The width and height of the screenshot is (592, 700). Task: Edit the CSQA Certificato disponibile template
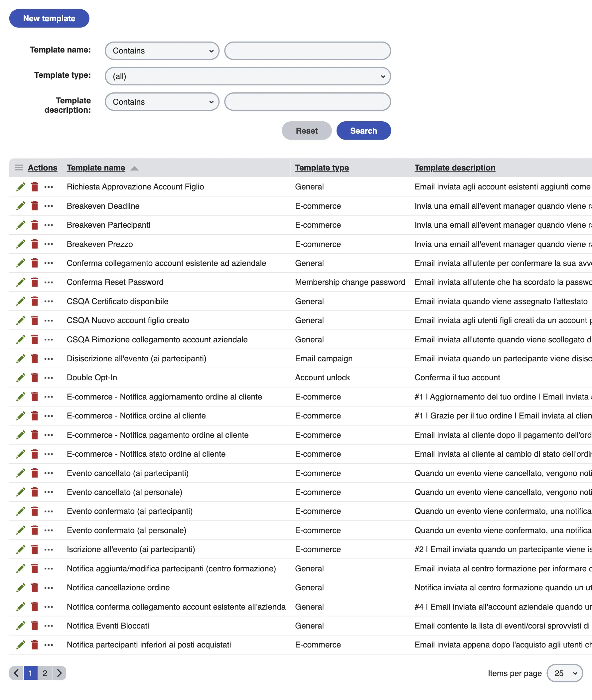coord(21,301)
